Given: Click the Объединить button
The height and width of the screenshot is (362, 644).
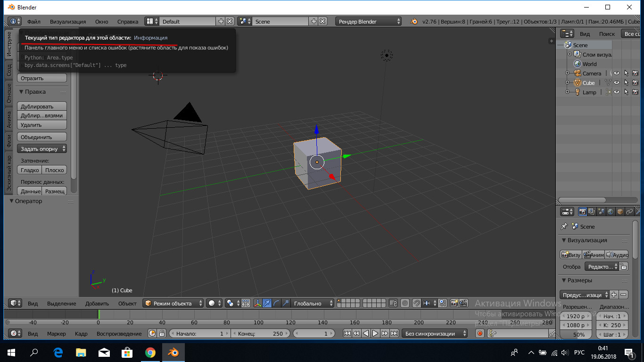Looking at the screenshot, I should [42, 137].
